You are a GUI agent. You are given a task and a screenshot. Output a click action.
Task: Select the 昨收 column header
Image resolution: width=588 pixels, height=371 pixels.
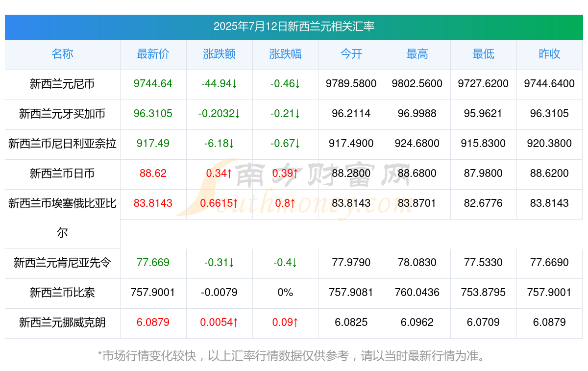(549, 54)
